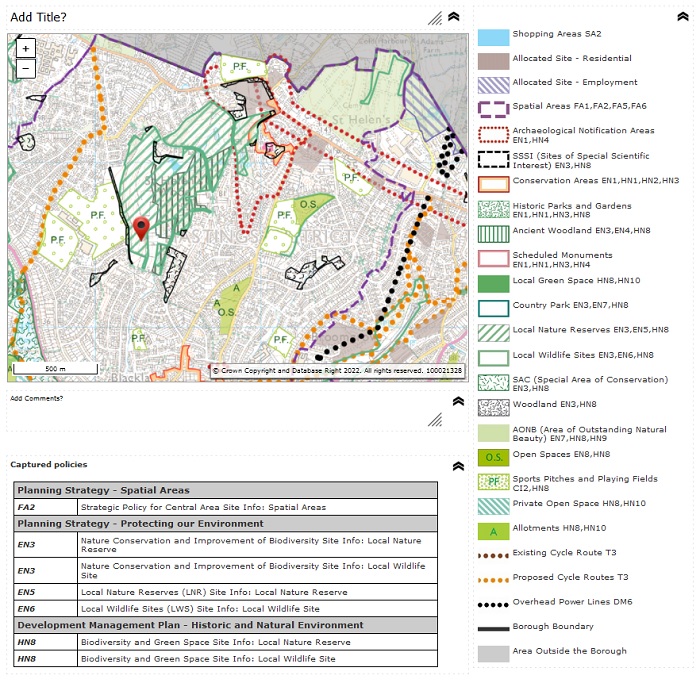Viewport: 700px width, 683px height.
Task: Click 'Allotments HN8,HN10' legend label
Action: [x=559, y=528]
